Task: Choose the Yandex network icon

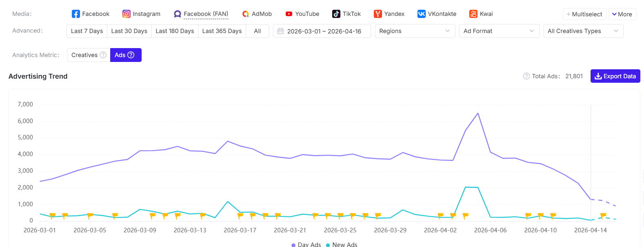Action: pos(378,14)
